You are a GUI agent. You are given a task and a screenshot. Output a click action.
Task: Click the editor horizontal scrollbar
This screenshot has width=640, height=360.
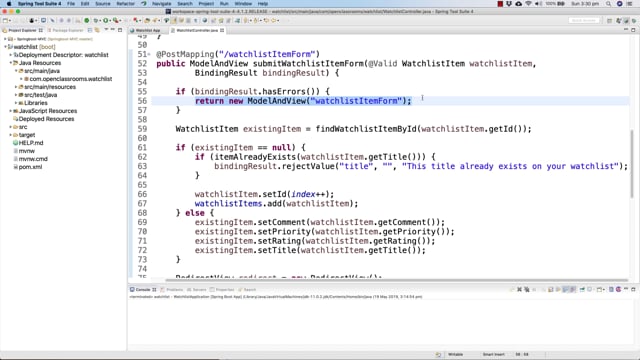396,280
